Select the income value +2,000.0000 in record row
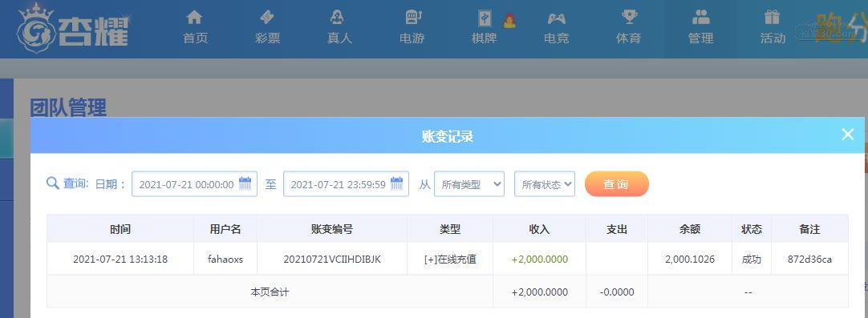 [540, 259]
